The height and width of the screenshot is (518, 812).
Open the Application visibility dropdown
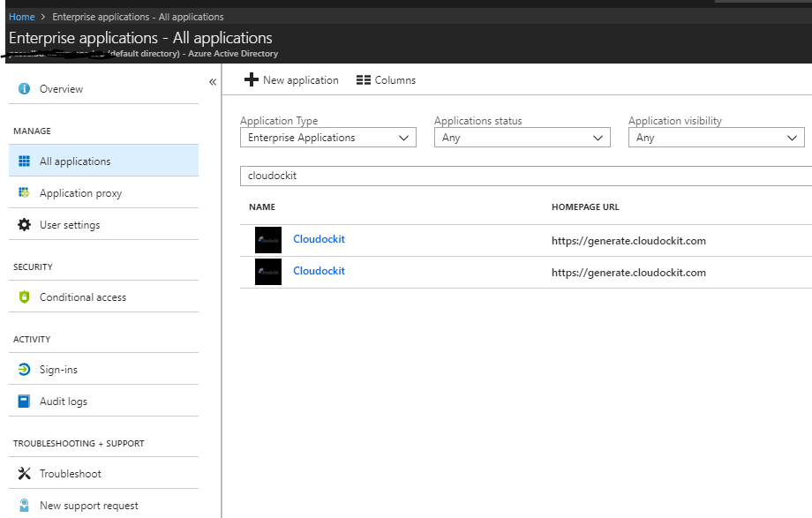(x=716, y=138)
